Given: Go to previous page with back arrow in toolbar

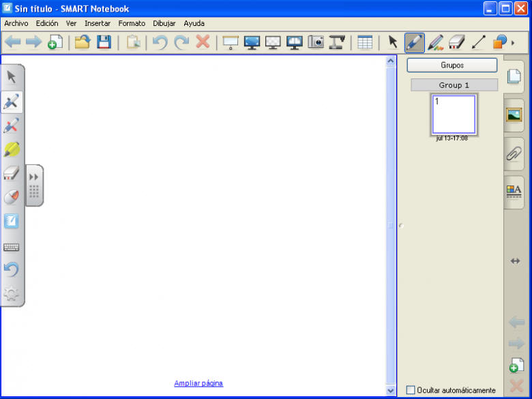Looking at the screenshot, I should pyautogui.click(x=13, y=42).
